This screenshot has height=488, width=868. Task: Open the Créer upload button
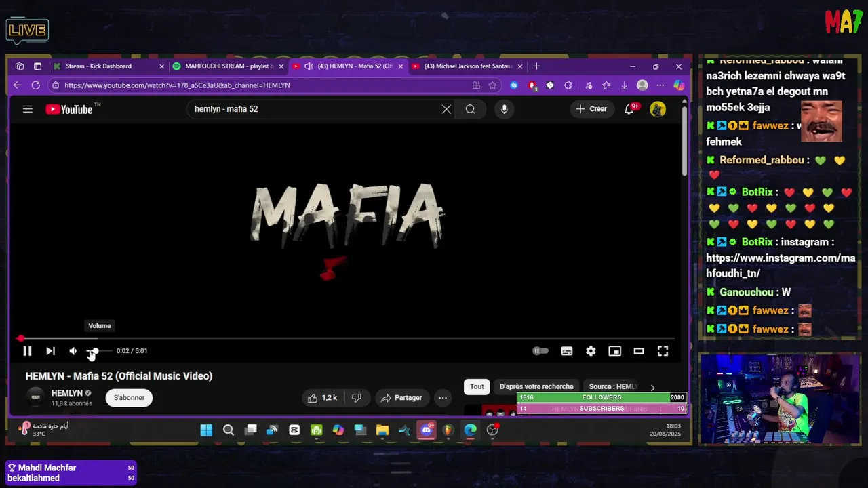pyautogui.click(x=591, y=109)
